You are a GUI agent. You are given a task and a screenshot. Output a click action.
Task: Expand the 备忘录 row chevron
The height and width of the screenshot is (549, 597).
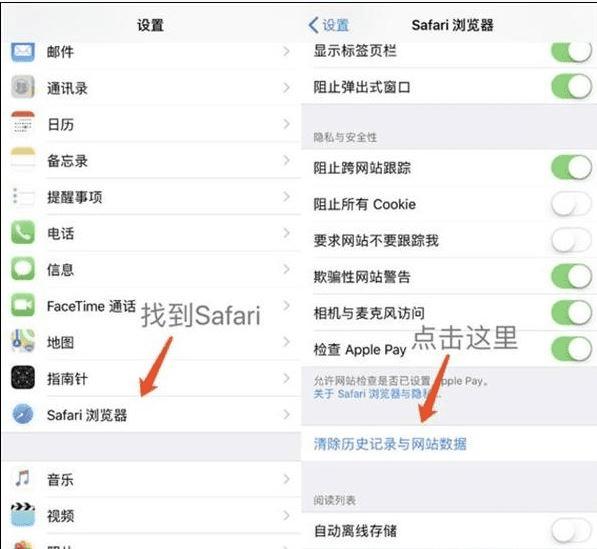[x=287, y=160]
